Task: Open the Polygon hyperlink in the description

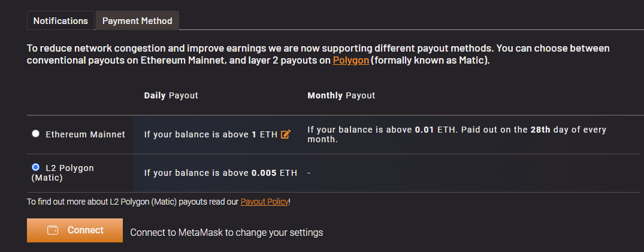Action: [x=350, y=61]
